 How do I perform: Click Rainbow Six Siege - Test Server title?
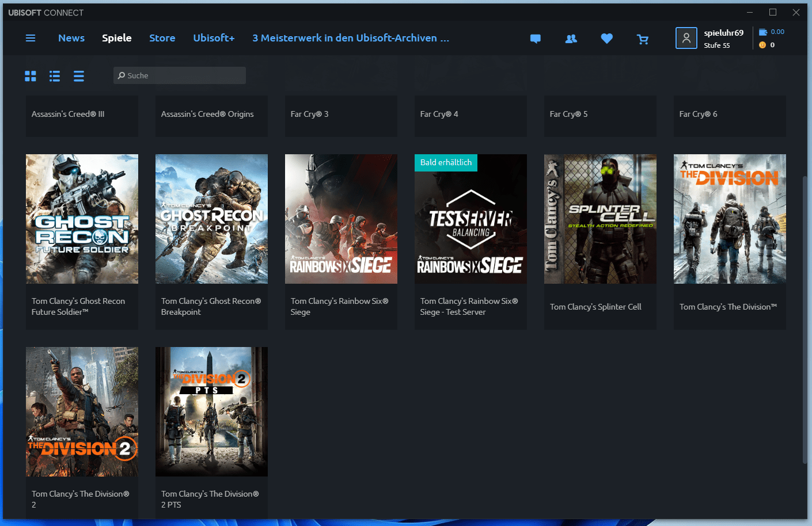tap(469, 307)
